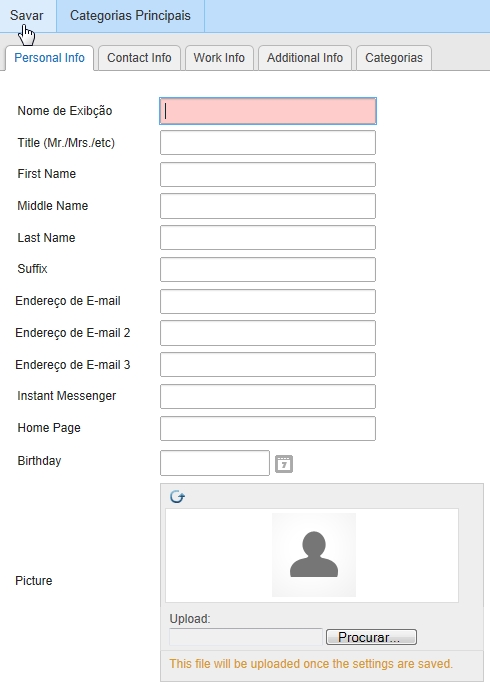Click the First Name input field
490x686 pixels.
coord(268,175)
